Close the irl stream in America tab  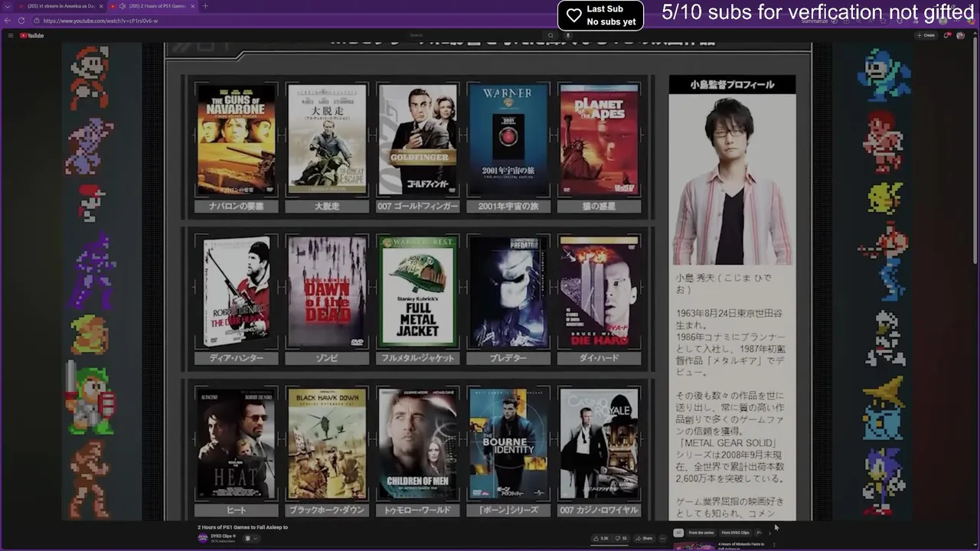pyautogui.click(x=101, y=6)
